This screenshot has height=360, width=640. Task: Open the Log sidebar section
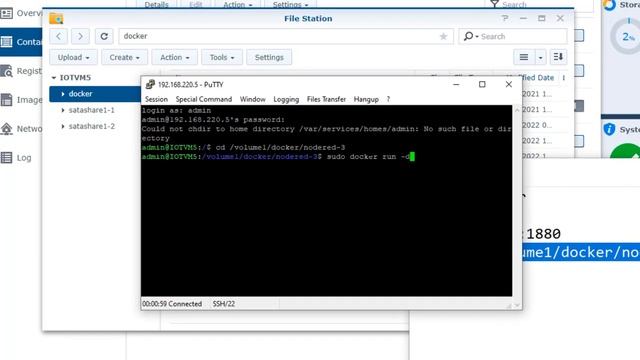(x=16, y=158)
